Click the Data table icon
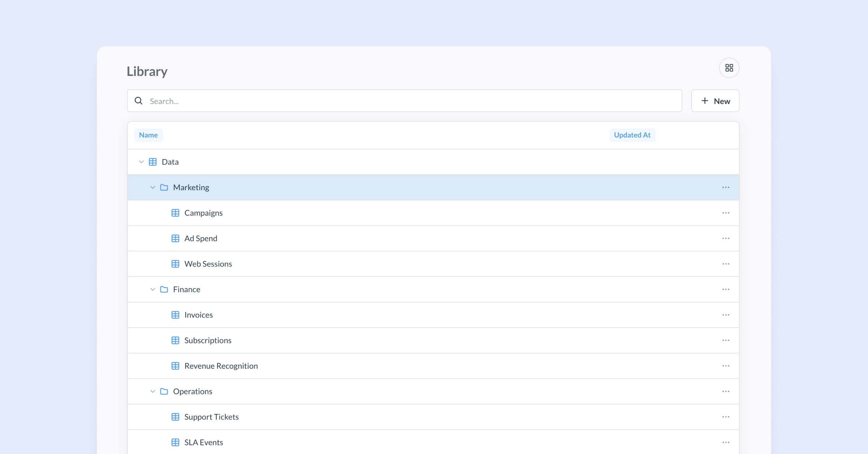 [x=153, y=162]
